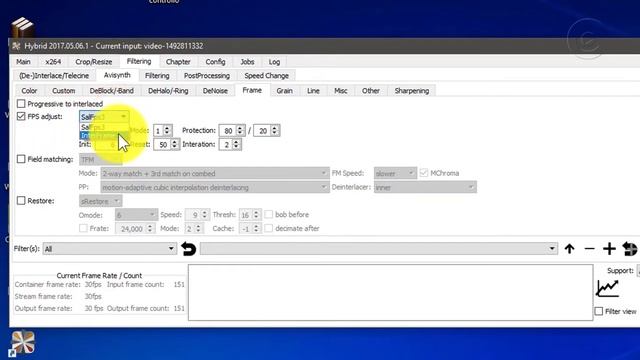Enable the Restore checkbox

21,201
